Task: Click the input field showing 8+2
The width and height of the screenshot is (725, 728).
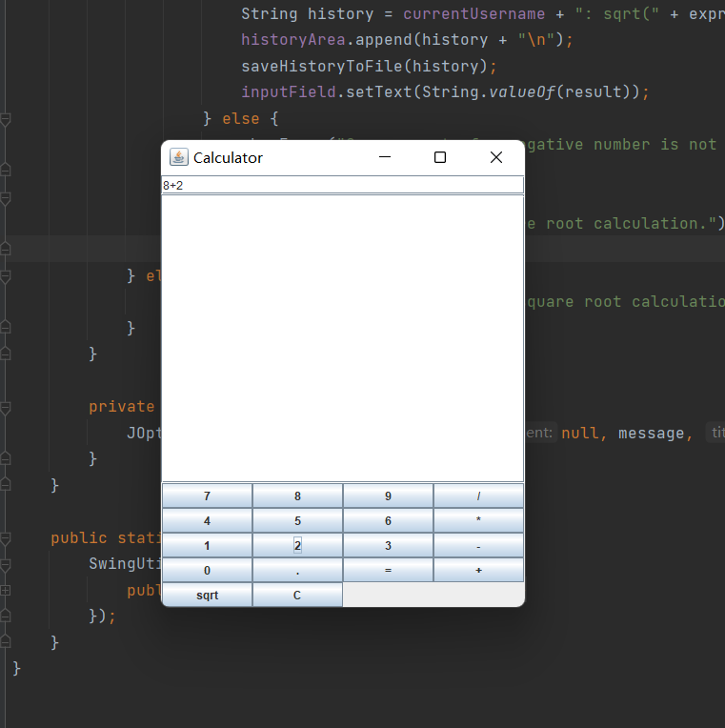Action: [x=343, y=185]
